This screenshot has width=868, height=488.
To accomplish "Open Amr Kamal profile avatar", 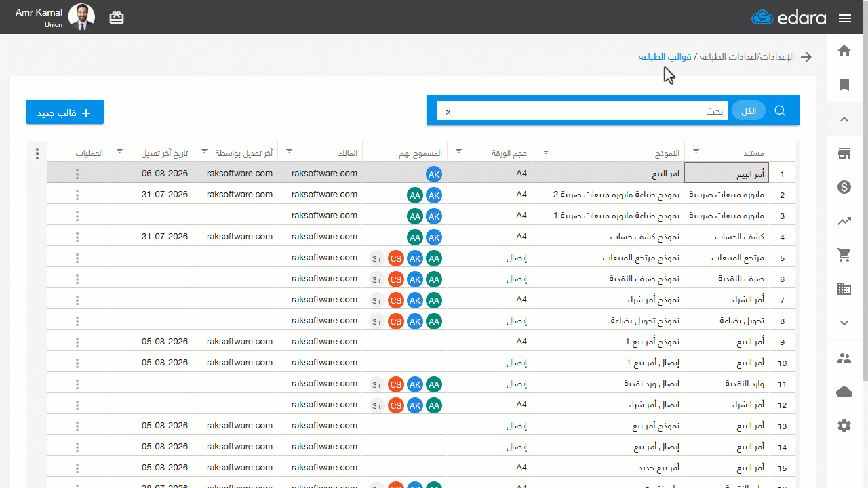I will 82,17.
